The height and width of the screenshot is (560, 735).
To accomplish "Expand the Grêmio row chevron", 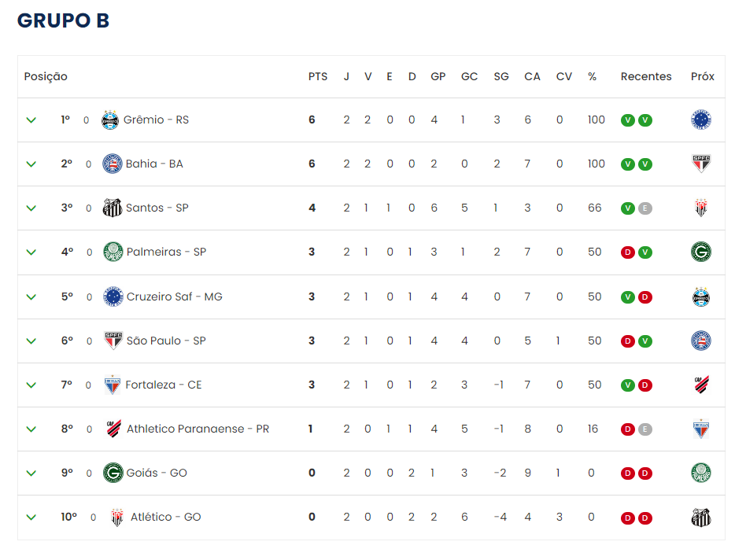I will point(31,120).
